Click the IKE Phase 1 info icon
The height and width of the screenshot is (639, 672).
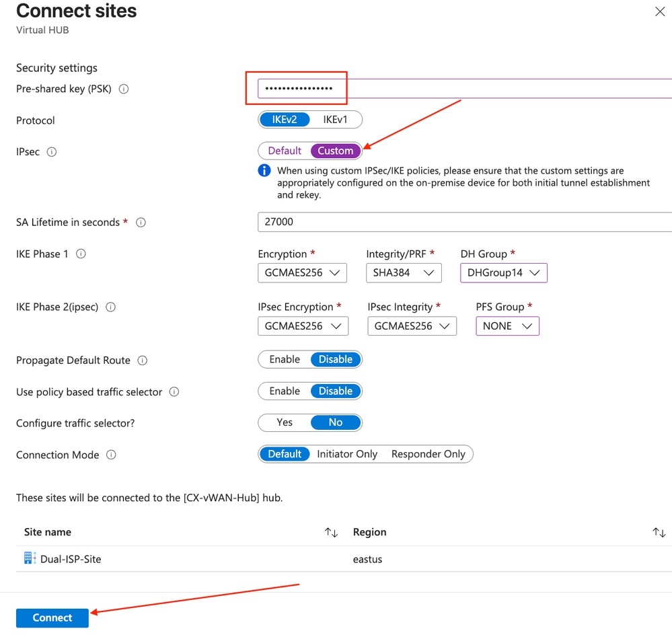click(x=81, y=254)
